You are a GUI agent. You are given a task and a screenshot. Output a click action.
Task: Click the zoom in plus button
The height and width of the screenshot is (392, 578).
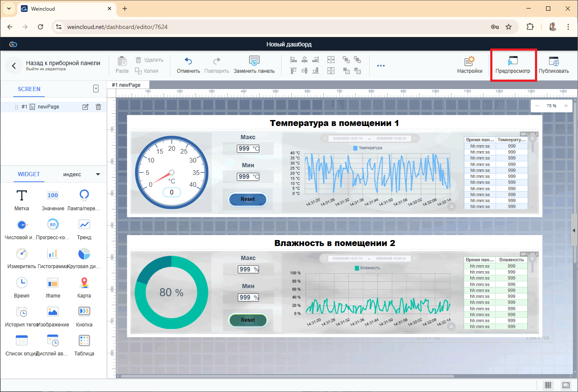coord(566,106)
